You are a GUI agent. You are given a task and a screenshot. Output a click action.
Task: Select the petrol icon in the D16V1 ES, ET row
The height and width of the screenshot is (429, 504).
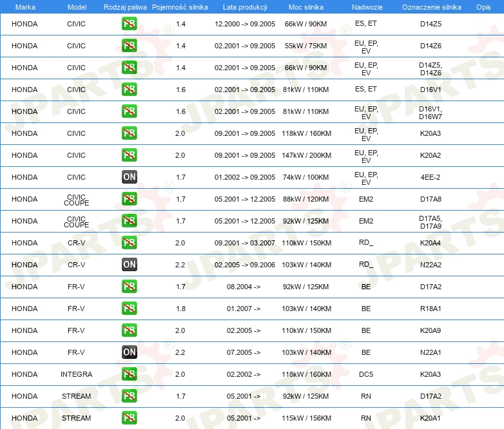129,90
